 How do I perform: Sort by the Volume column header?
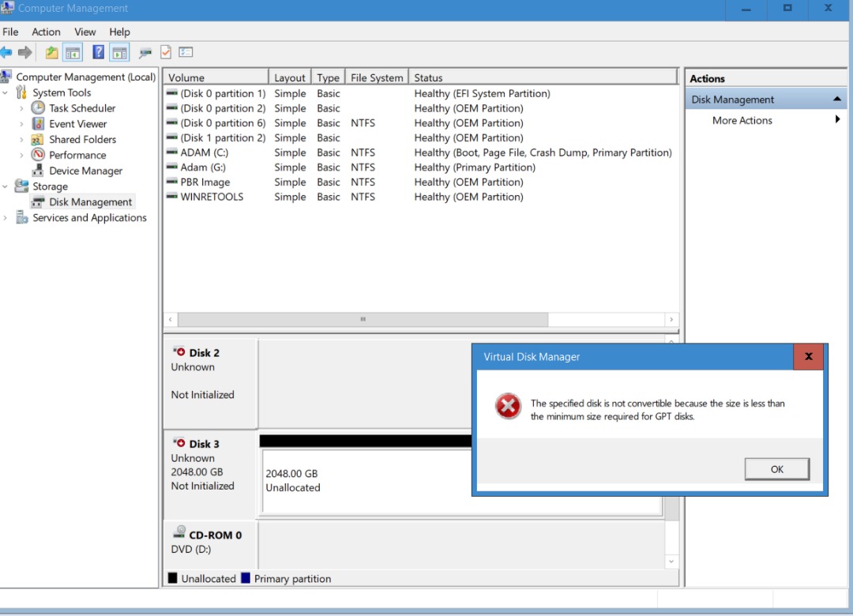(216, 77)
